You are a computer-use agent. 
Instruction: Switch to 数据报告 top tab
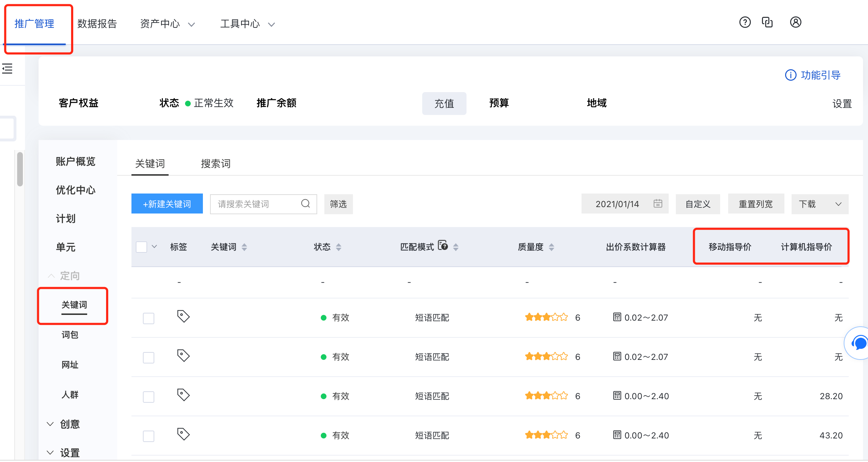97,24
